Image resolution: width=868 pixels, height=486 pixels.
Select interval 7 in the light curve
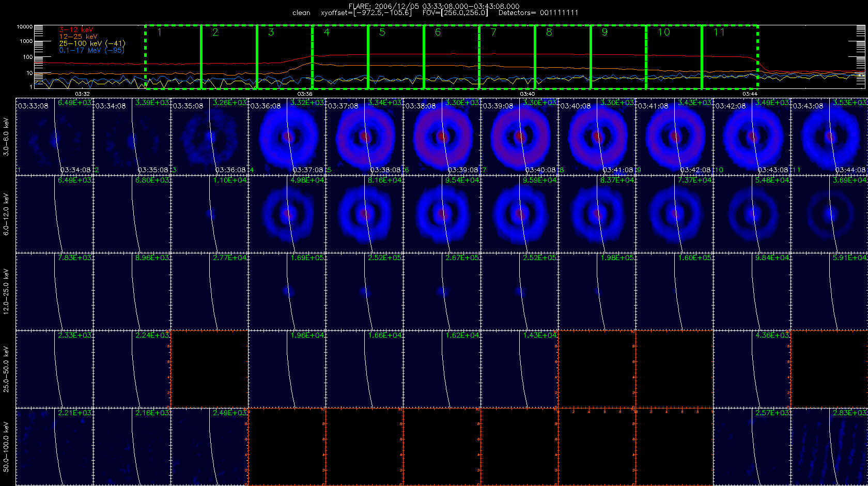coord(507,57)
